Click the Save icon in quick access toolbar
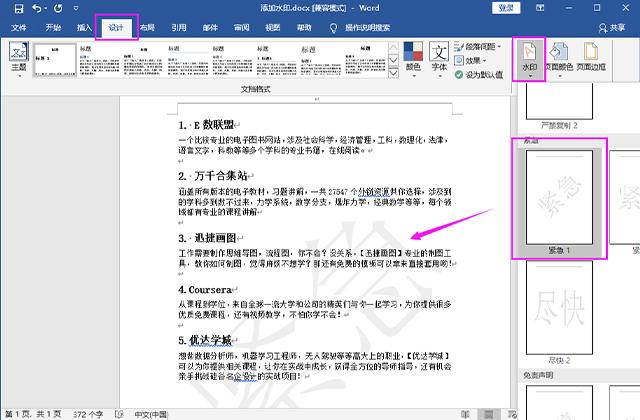 (13, 8)
